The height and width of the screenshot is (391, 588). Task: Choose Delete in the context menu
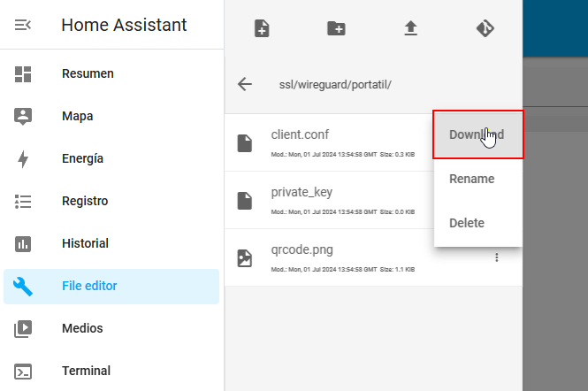pos(467,223)
